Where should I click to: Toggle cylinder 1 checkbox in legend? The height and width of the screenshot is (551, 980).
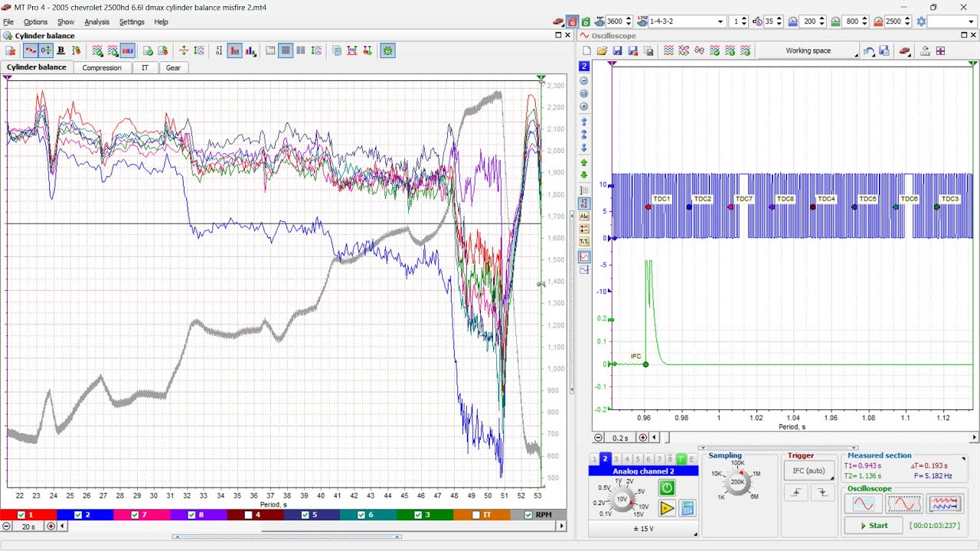click(x=21, y=515)
